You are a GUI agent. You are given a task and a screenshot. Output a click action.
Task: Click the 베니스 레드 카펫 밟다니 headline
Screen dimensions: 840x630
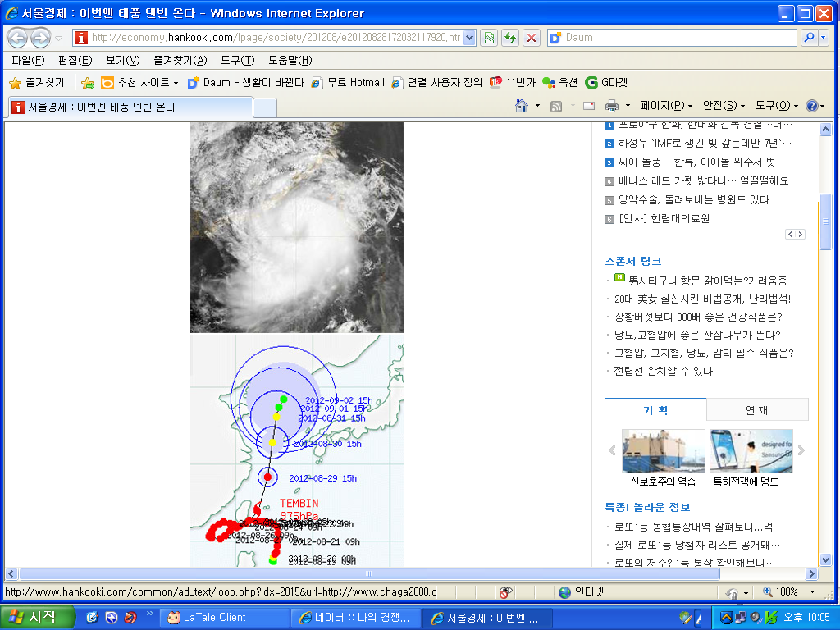(x=704, y=181)
